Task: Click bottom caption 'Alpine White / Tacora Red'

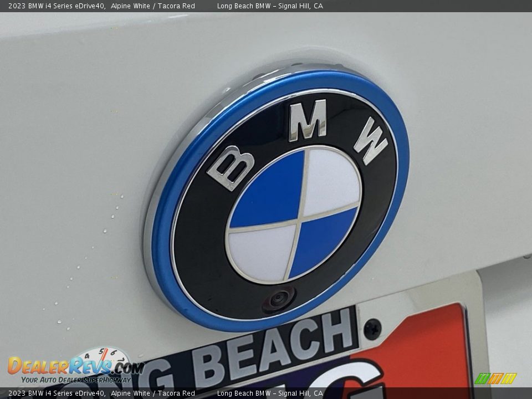Action: click(153, 393)
